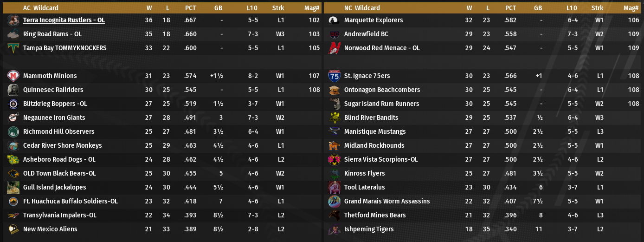
Task: Click the Andrewfield BC team logo
Action: point(334,34)
